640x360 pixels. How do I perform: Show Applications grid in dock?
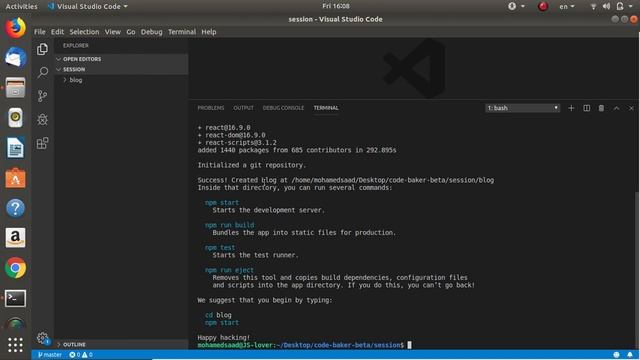click(16, 345)
